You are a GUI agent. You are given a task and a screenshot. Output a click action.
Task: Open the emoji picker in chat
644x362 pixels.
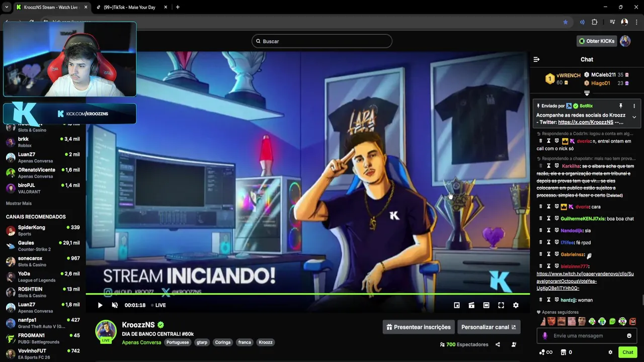(x=629, y=336)
